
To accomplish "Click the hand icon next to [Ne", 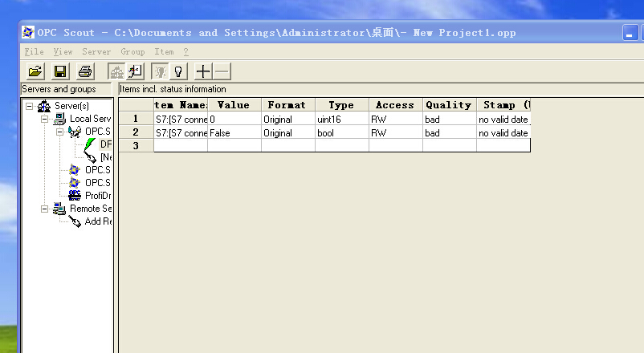I will click(x=91, y=156).
